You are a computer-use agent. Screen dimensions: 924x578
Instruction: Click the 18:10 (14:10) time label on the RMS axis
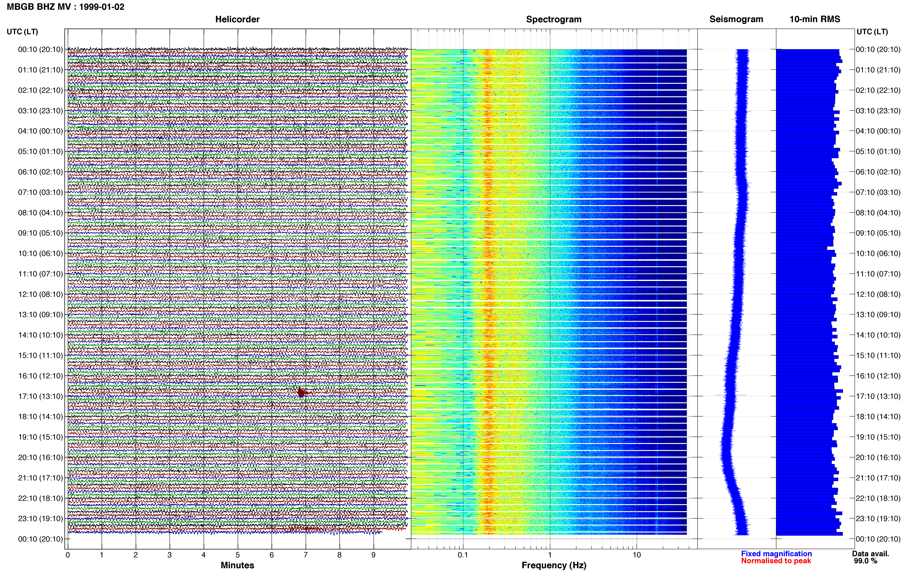[878, 417]
